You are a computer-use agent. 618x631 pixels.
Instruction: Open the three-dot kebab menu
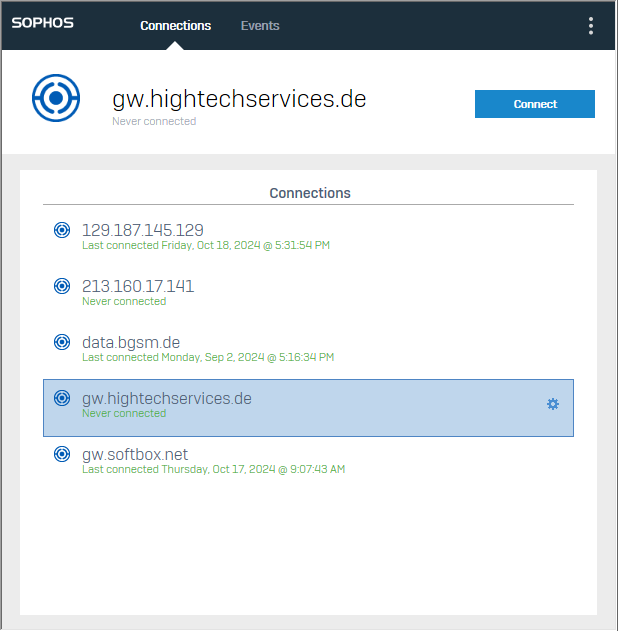click(x=591, y=26)
